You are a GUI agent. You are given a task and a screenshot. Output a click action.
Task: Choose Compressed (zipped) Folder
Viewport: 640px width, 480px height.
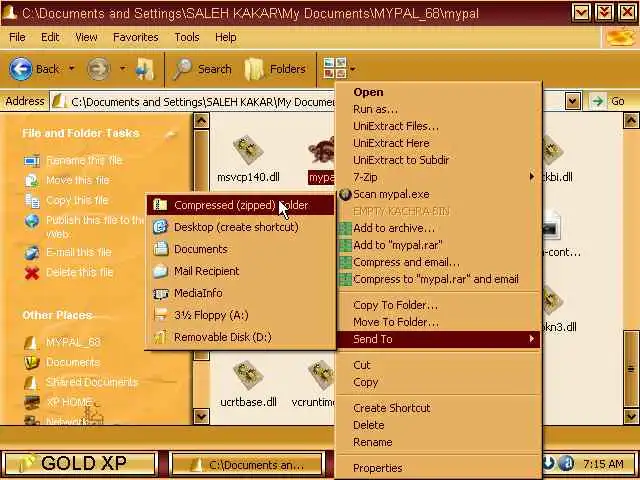coord(241,205)
